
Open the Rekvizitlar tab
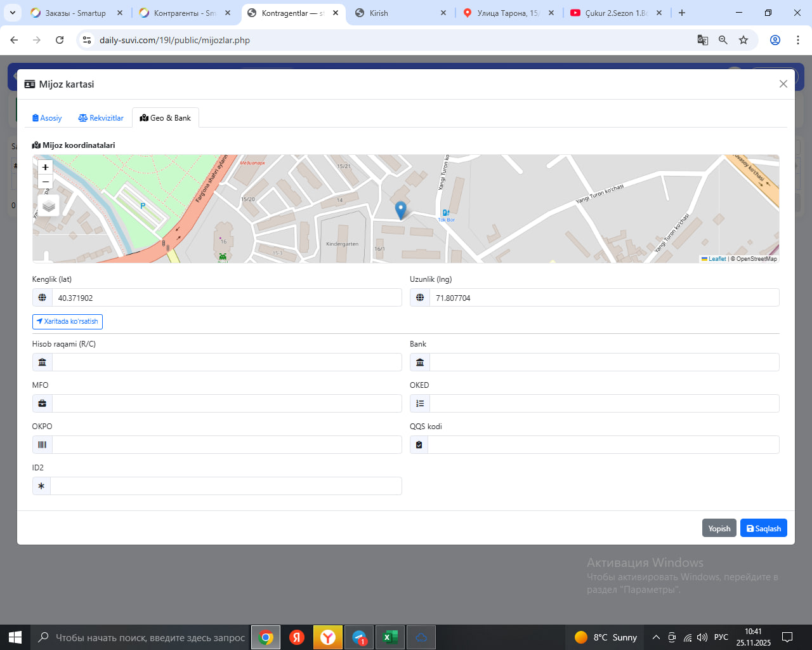tap(101, 118)
